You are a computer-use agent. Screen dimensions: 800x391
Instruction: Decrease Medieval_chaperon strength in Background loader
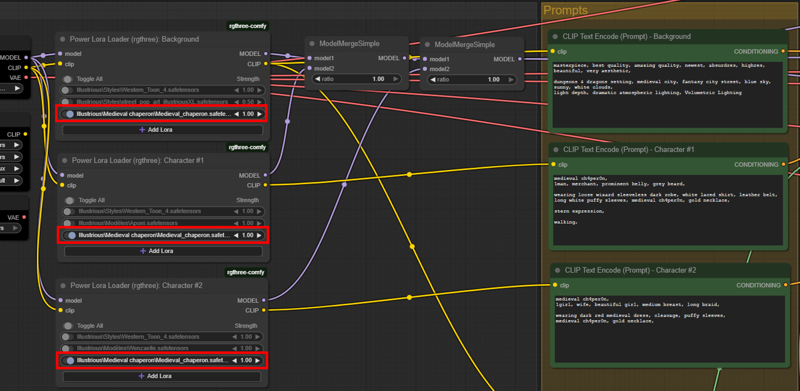tap(236, 114)
